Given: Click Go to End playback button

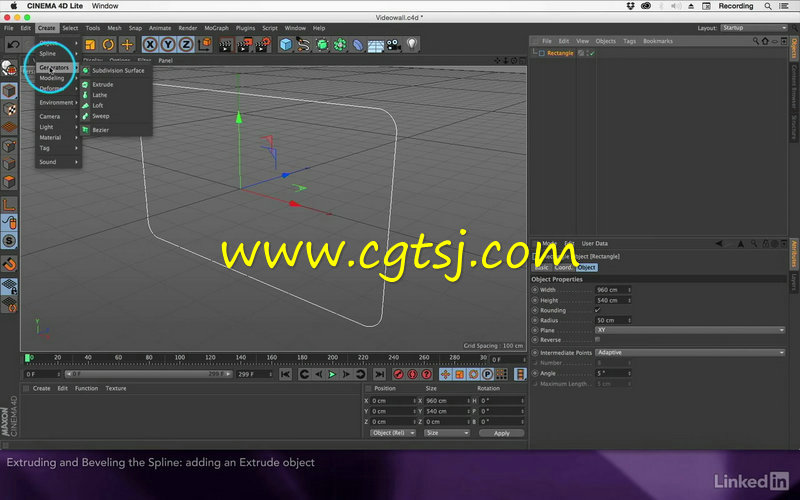Looking at the screenshot, I should coord(379,374).
